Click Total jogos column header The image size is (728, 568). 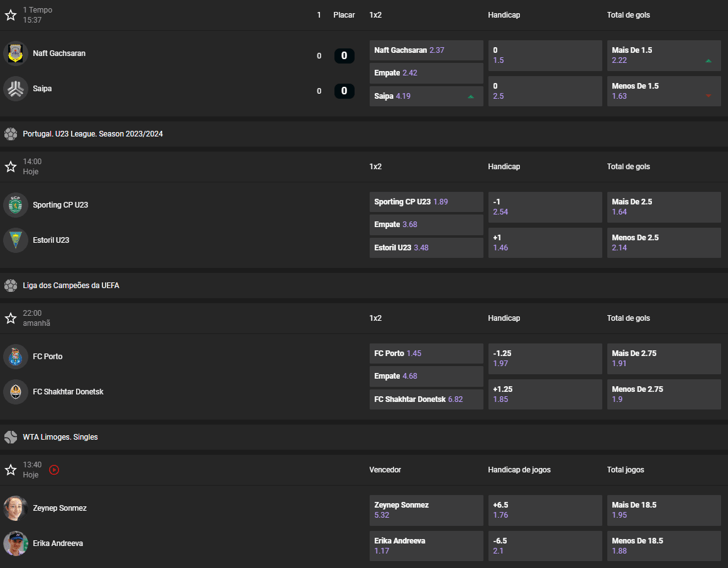coord(626,470)
